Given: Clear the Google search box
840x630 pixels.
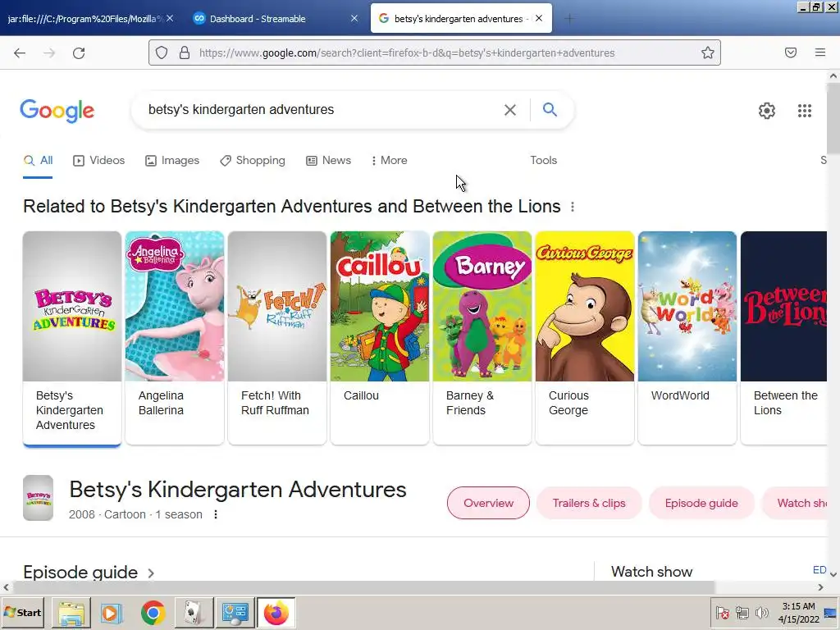Looking at the screenshot, I should point(510,110).
